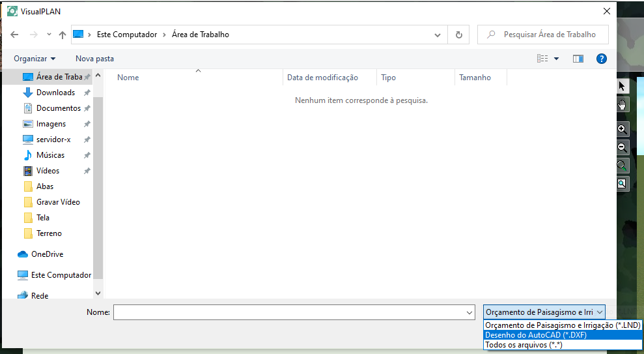
Task: Choose Todos os arquivos (*.*) option
Action: pos(524,345)
